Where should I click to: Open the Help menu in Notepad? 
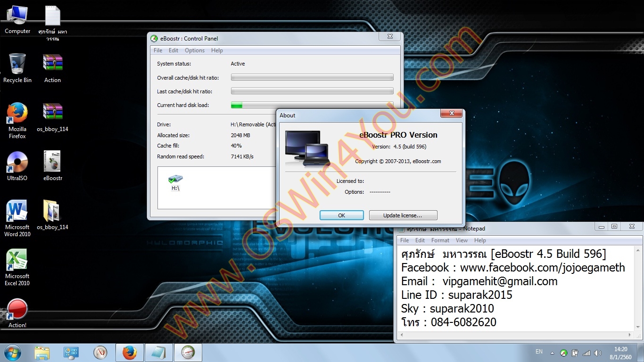coord(480,240)
